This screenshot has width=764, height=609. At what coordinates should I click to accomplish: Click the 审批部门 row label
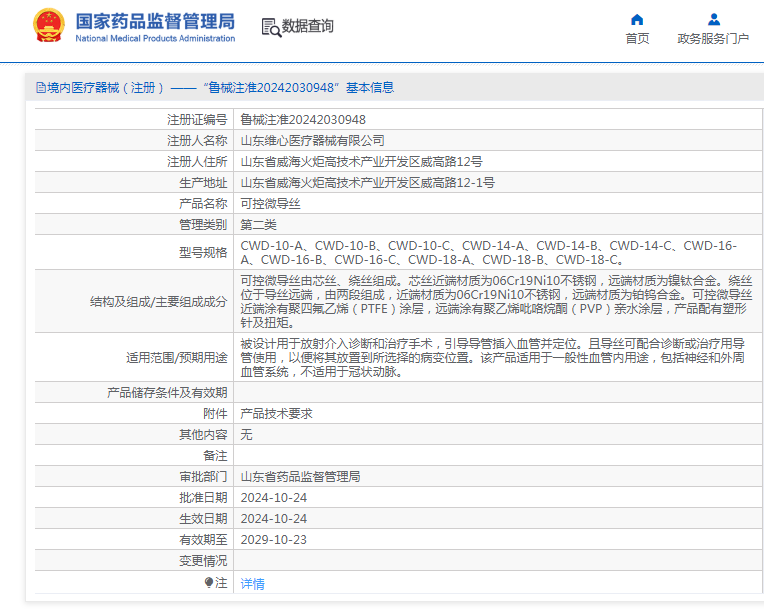point(203,476)
